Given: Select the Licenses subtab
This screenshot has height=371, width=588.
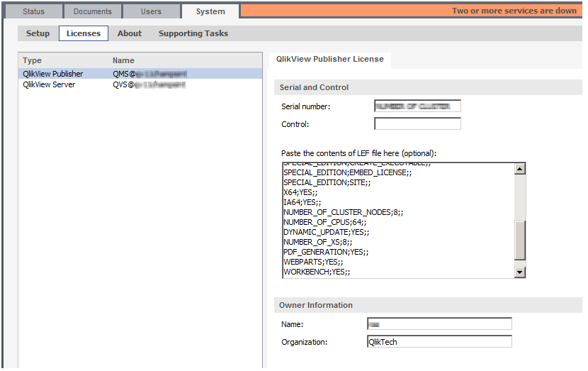Looking at the screenshot, I should tap(84, 33).
